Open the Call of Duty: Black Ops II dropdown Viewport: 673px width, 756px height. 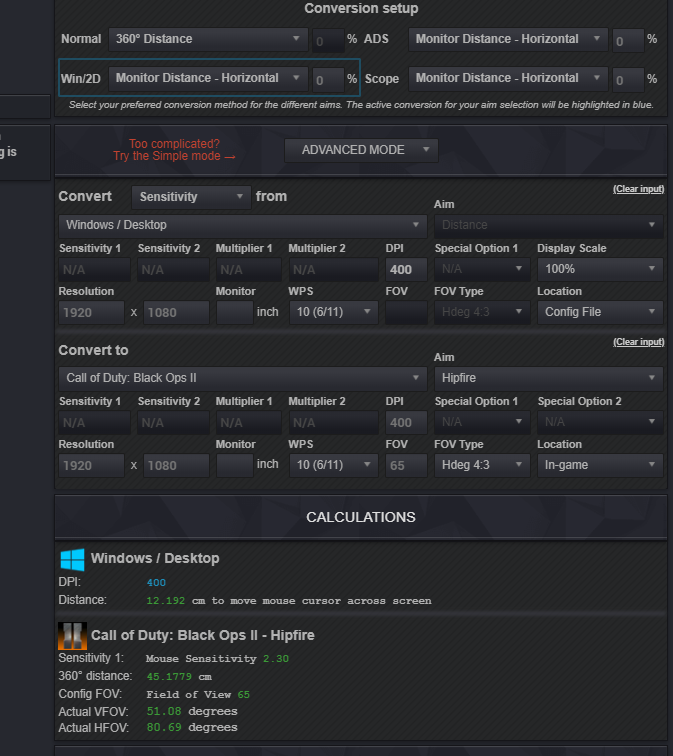242,378
